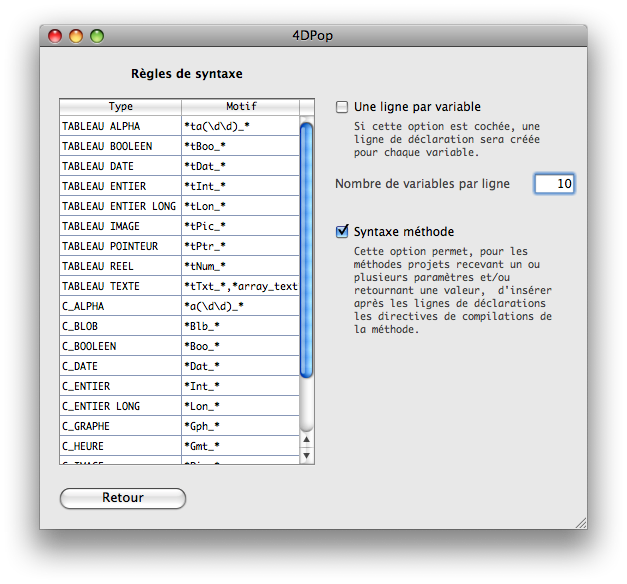Click the motif cell '*ta(\d\d)_*'
The width and height of the screenshot is (627, 584).
tap(240, 126)
